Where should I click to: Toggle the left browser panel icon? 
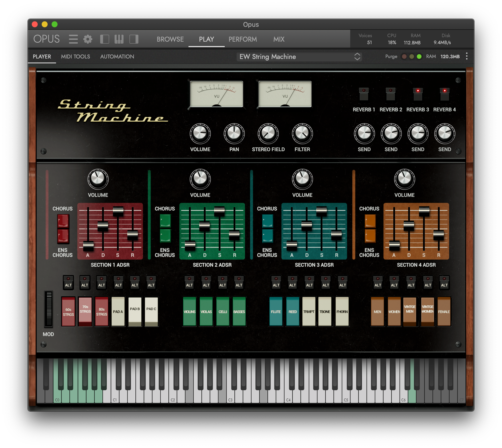point(104,39)
